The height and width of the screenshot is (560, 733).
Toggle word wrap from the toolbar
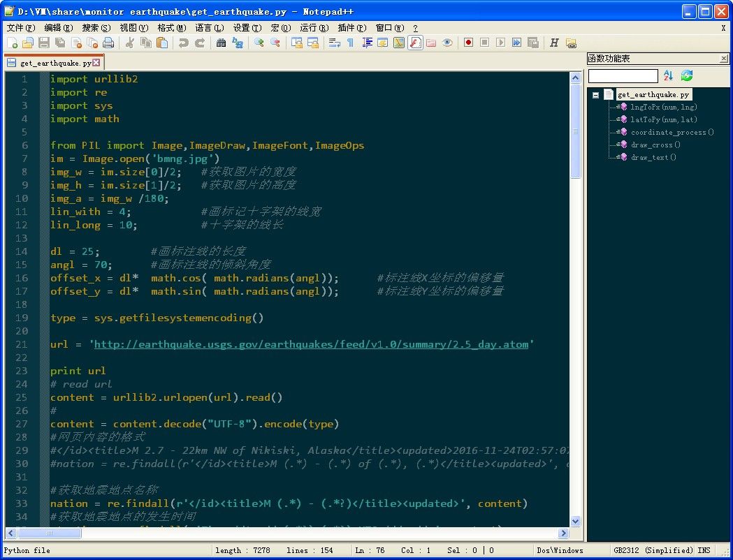[x=335, y=42]
